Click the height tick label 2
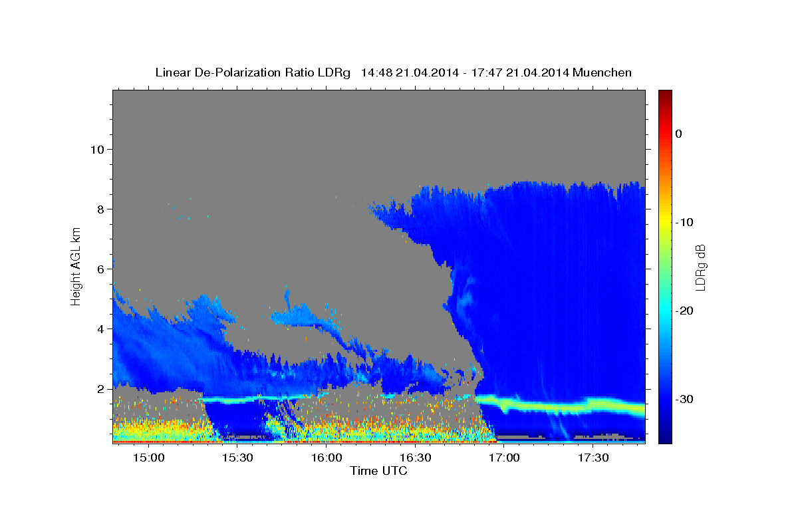This screenshot has width=798, height=532. click(100, 388)
